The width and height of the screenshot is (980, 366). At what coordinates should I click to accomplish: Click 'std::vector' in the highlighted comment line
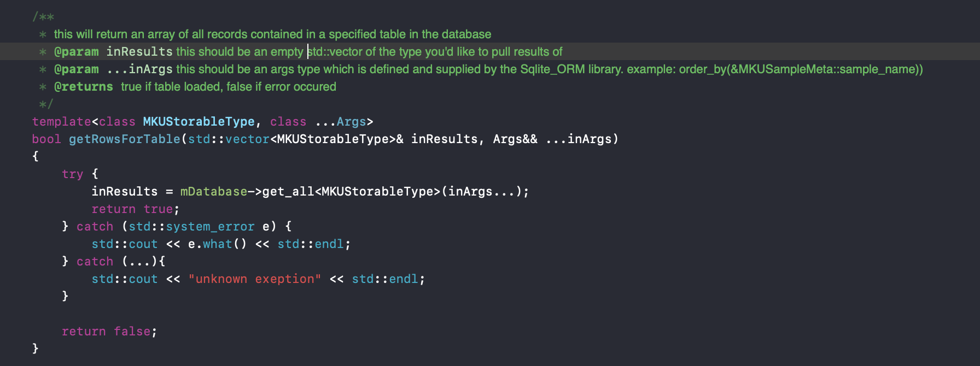click(335, 51)
